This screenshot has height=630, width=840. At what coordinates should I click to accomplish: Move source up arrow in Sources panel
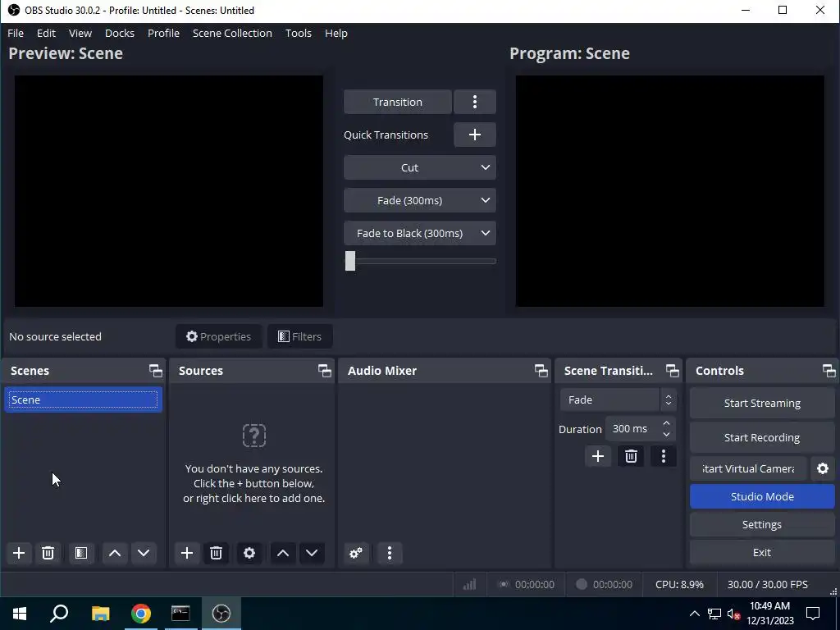coord(283,553)
